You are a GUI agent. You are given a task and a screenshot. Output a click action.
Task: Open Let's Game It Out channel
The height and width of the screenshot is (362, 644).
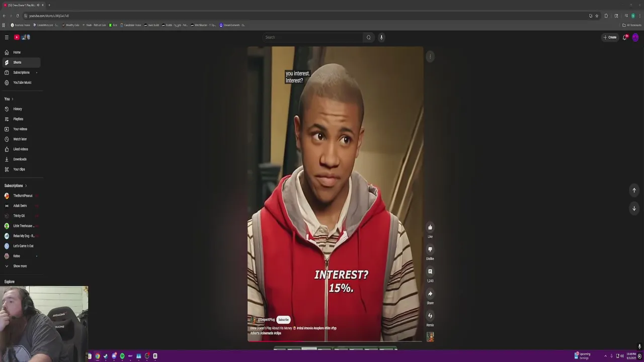(x=20, y=246)
